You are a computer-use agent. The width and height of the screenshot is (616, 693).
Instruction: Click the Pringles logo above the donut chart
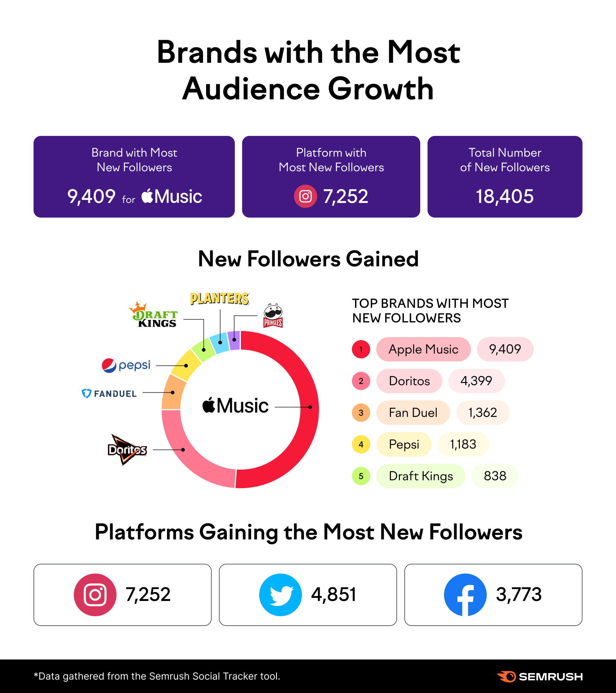(273, 316)
